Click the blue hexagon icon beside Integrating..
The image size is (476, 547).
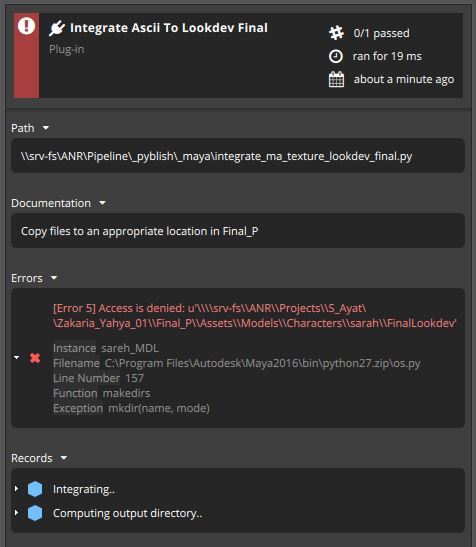35,489
